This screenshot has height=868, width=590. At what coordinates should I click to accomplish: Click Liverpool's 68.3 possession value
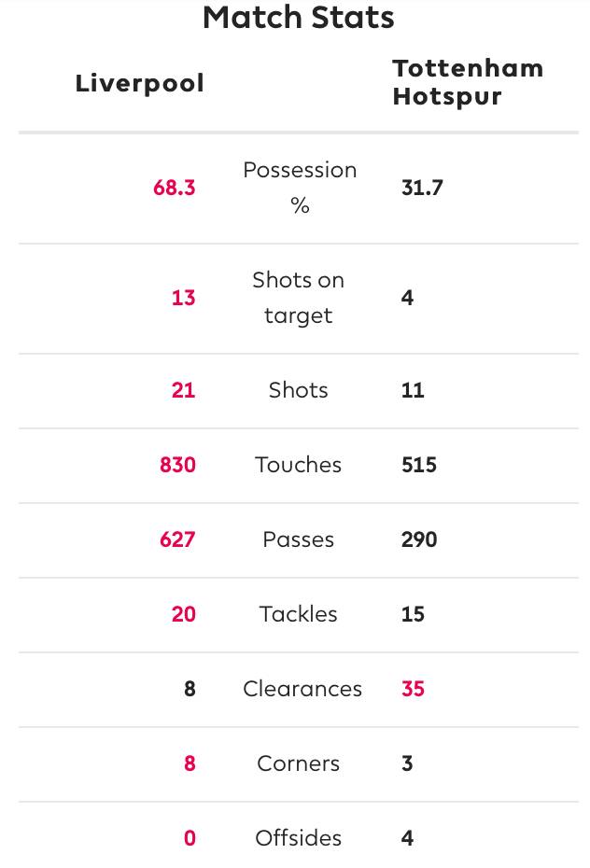175,188
